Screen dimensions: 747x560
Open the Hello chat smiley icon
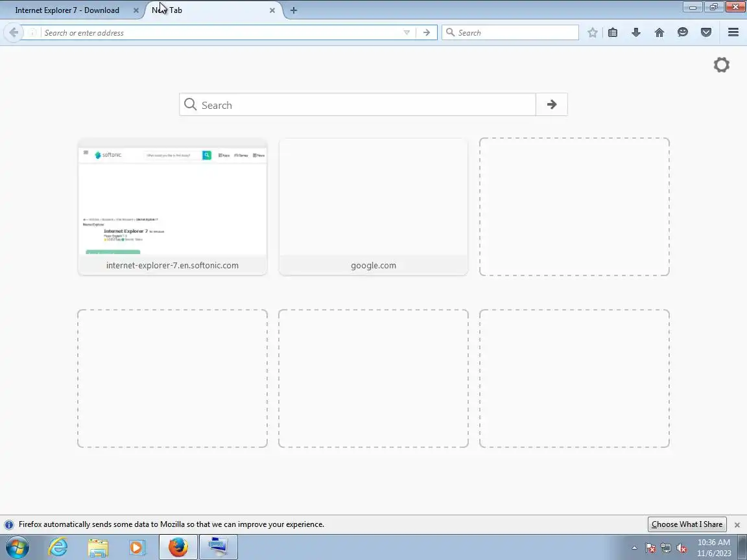pos(683,32)
